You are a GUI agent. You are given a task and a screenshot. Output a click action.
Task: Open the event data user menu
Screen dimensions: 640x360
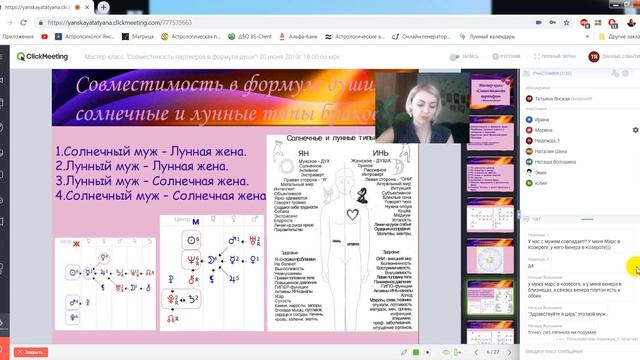coord(614,56)
